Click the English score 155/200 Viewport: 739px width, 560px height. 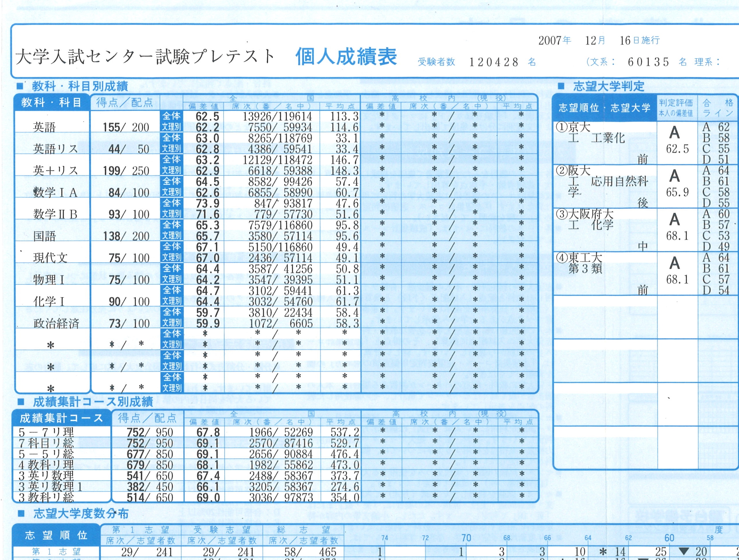pos(126,127)
